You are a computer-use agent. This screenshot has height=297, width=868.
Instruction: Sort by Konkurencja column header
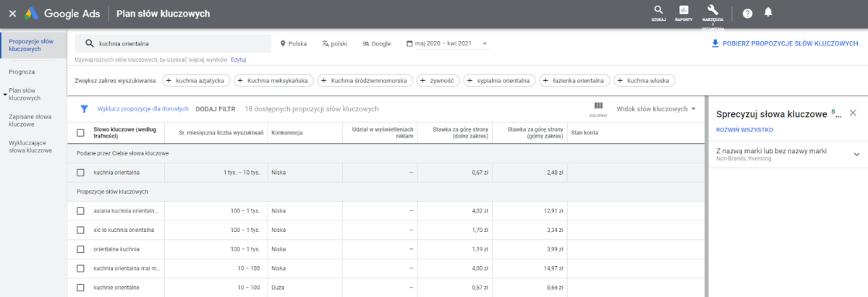click(286, 133)
